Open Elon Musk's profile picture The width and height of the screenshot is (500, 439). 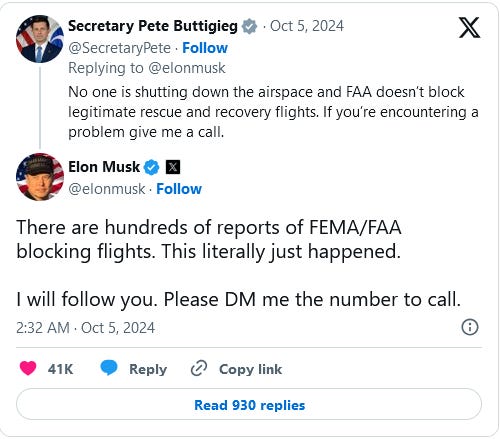tap(40, 177)
